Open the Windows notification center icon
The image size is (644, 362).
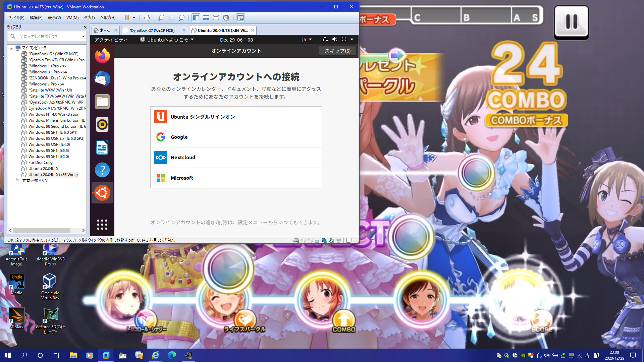coord(633,355)
